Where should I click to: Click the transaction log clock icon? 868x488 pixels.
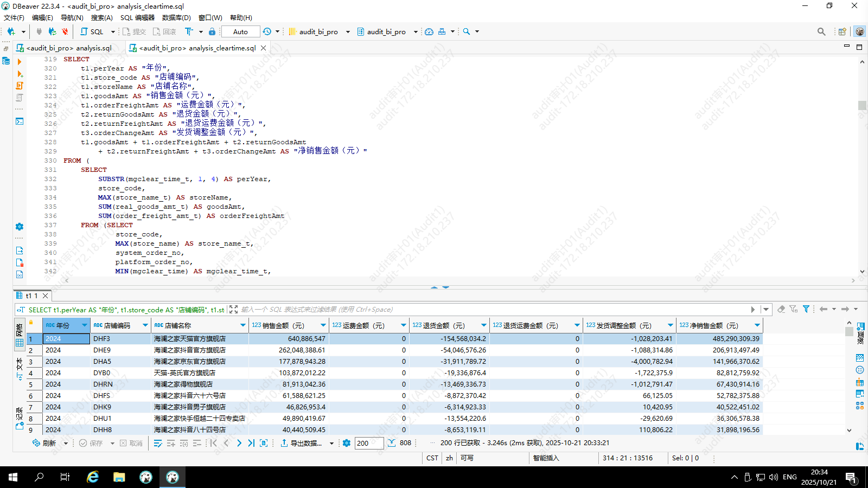[x=267, y=31]
